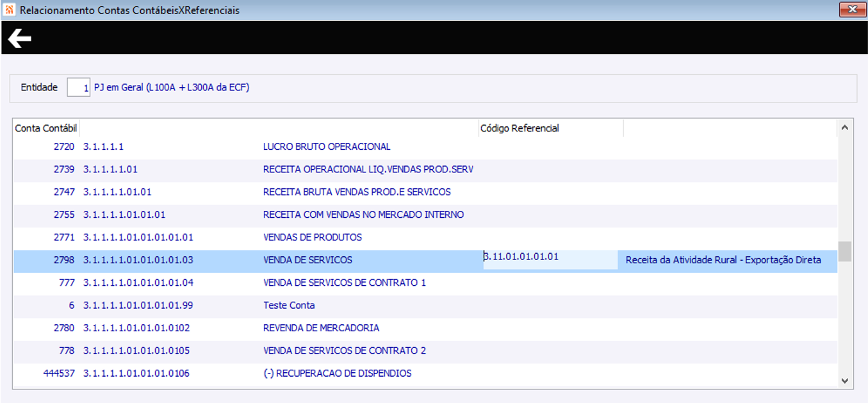
Task: Select VENDA DE SERVICOS DE CONTRATO 2
Action: point(345,350)
